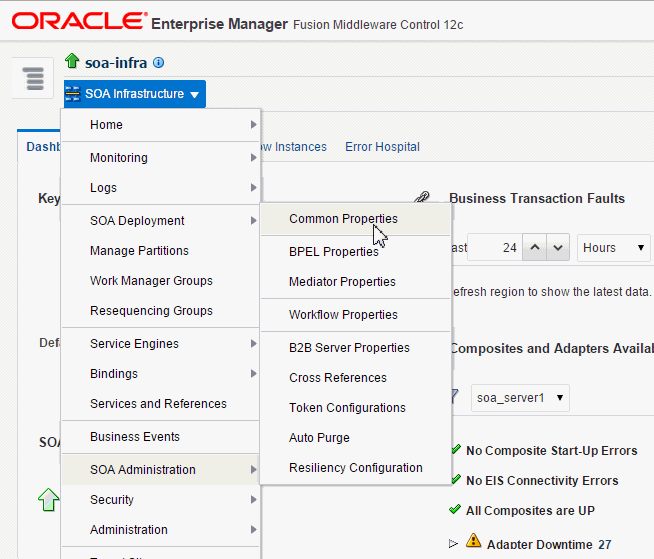Click the time value input field showing 24
Image resolution: width=654 pixels, height=559 pixels.
coord(497,248)
